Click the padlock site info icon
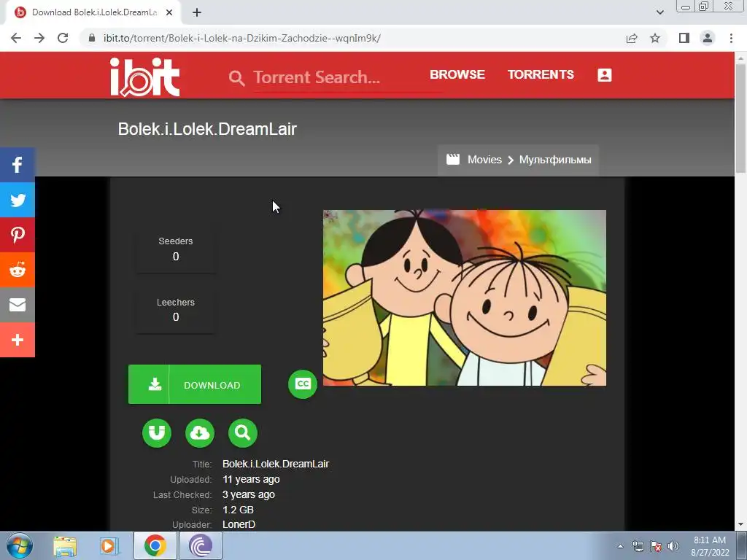This screenshot has width=747, height=560. 92,38
